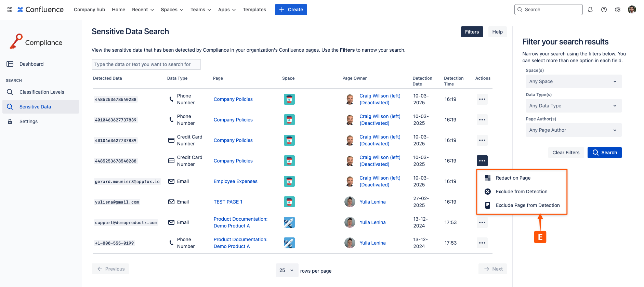Image resolution: width=644 pixels, height=287 pixels.
Task: Change the rows per page selector
Action: click(287, 270)
